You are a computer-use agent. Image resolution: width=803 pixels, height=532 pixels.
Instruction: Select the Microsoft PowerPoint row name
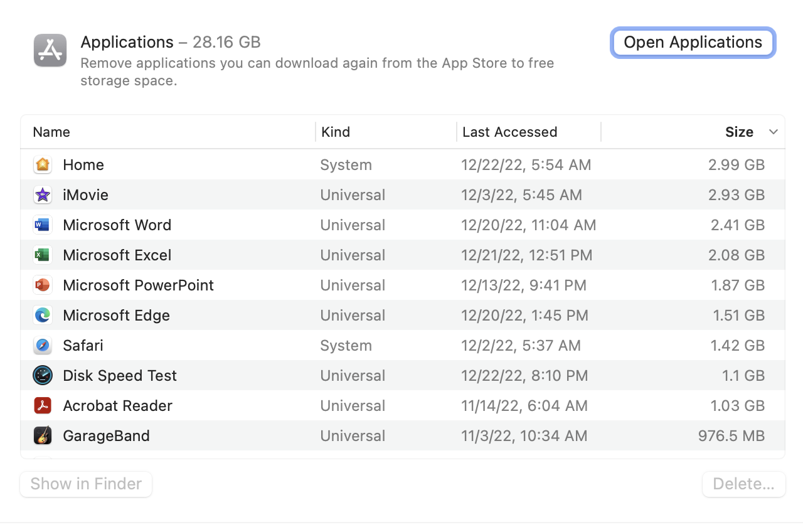point(138,285)
